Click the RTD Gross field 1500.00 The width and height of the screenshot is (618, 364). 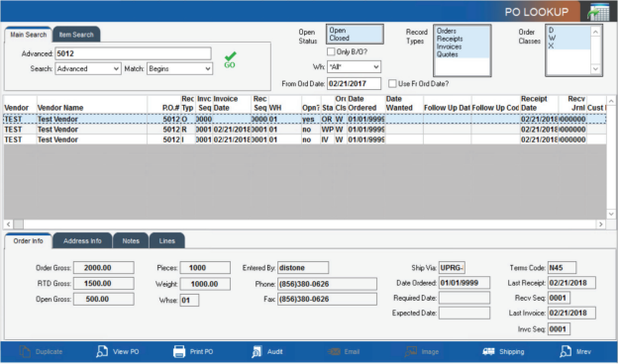pos(104,283)
